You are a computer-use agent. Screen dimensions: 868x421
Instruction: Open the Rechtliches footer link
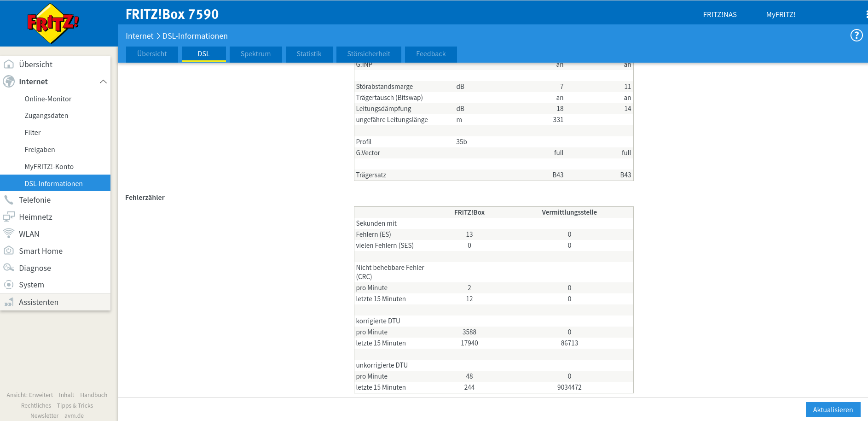point(36,406)
